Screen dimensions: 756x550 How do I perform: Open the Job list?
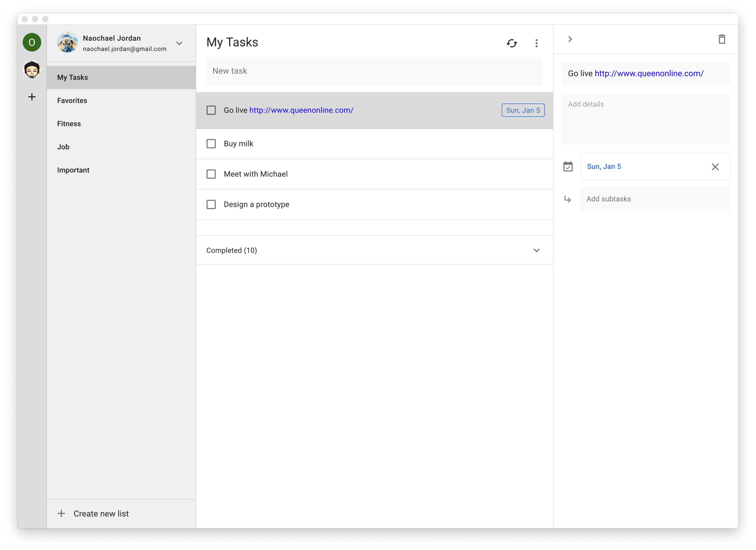tap(121, 147)
